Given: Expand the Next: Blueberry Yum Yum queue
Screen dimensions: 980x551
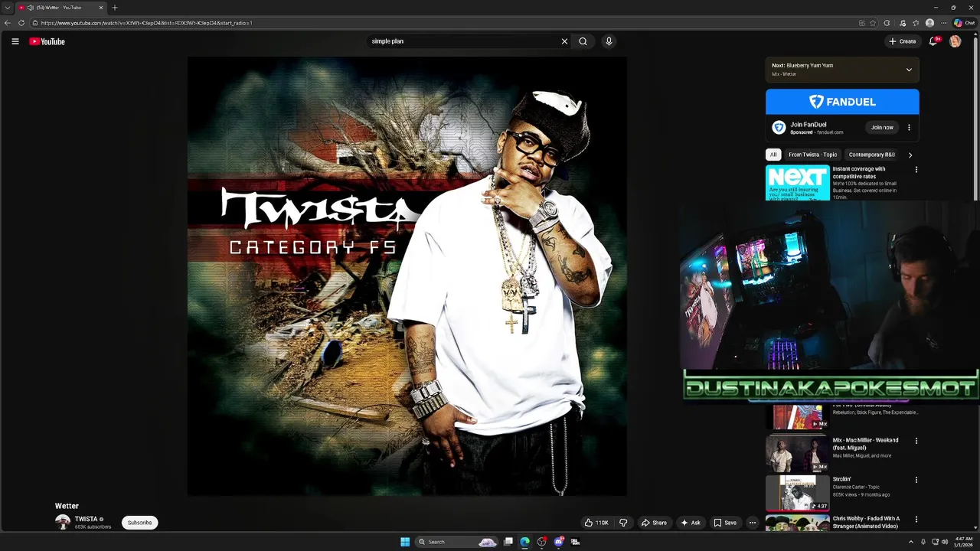Looking at the screenshot, I should point(909,70).
